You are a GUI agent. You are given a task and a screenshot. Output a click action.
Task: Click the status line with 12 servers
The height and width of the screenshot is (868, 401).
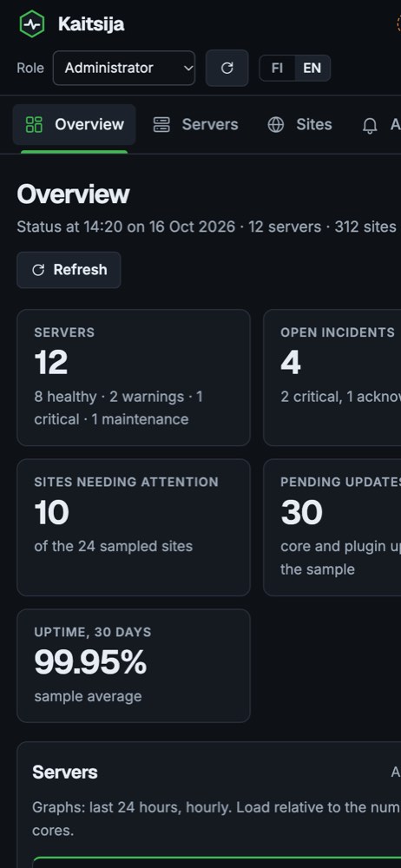(207, 227)
